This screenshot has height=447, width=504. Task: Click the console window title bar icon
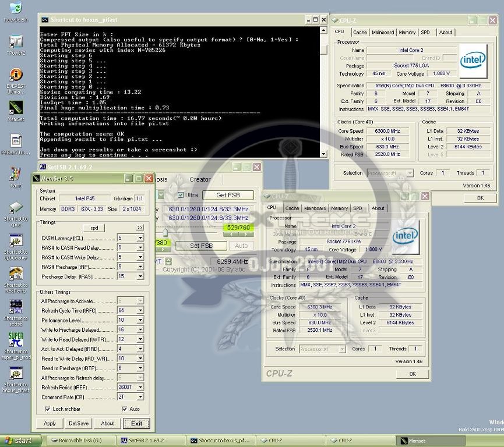tap(45, 20)
